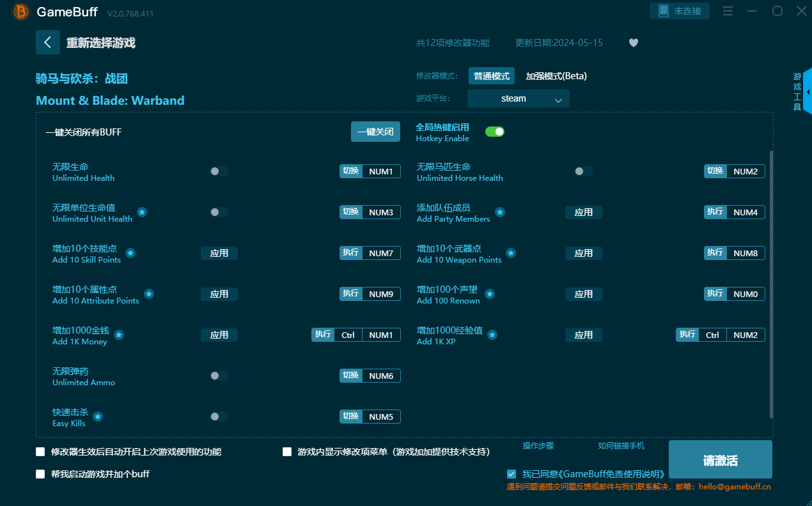Viewport: 812px width, 506px height.
Task: Click the 更新日期:2024-05-15 text
Action: pos(559,43)
